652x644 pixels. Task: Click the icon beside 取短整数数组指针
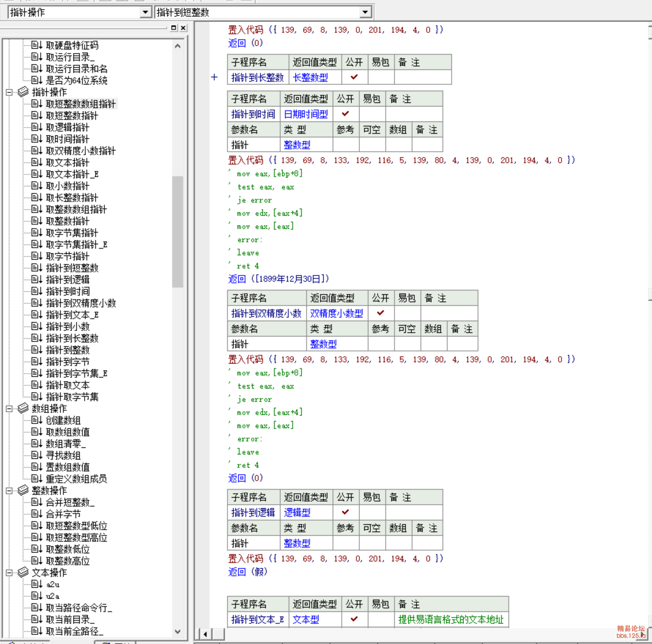(x=37, y=104)
